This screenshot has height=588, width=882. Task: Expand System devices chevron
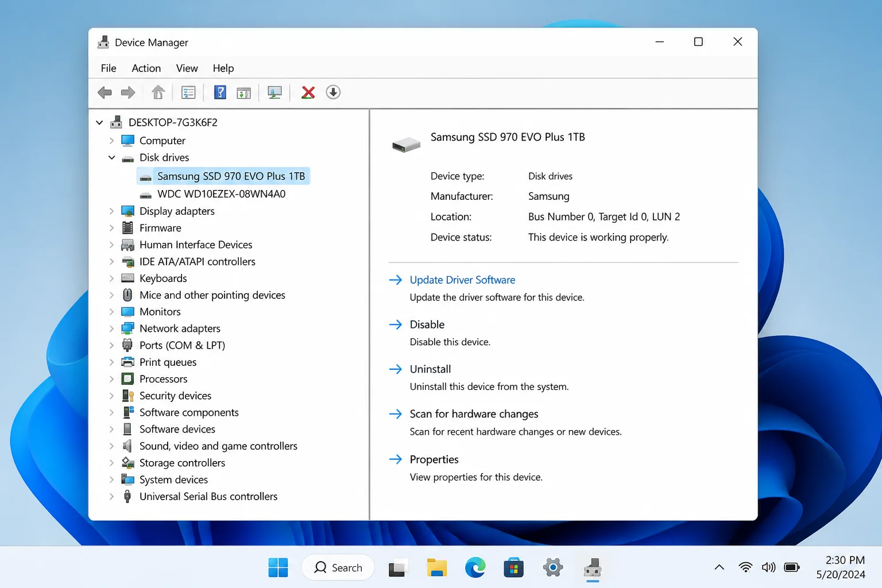click(111, 479)
